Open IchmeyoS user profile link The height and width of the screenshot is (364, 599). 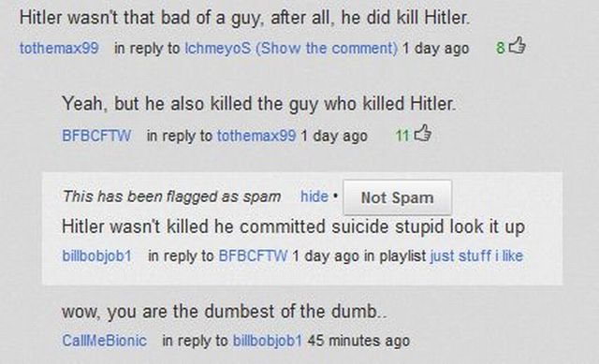218,48
